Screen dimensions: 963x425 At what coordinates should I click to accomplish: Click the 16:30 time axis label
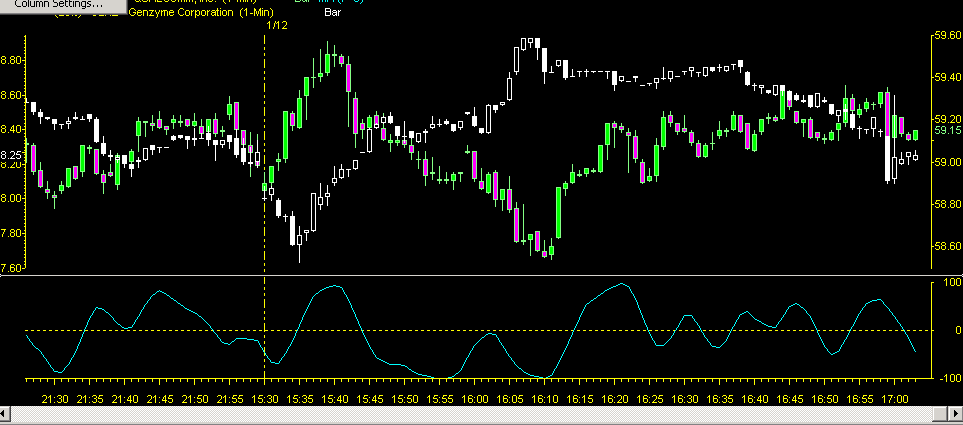[685, 399]
